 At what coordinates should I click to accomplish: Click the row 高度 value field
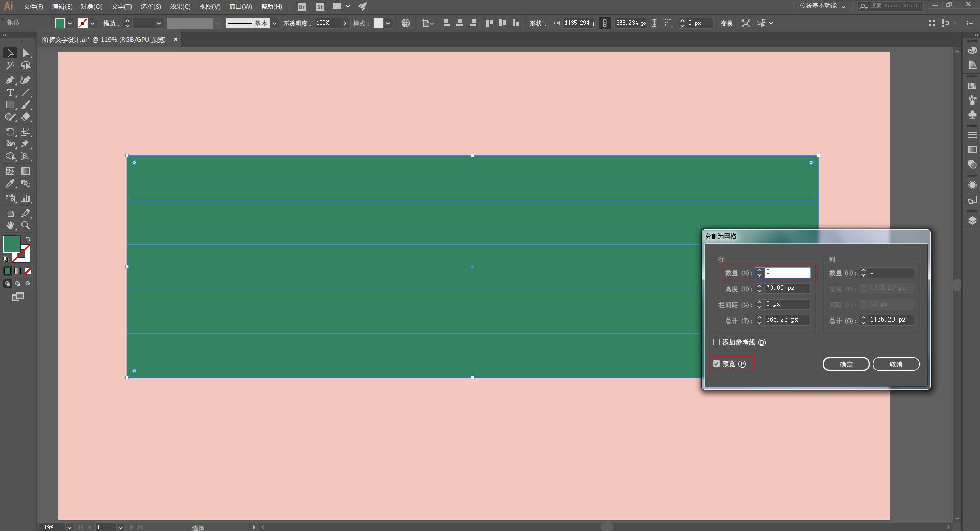point(787,288)
